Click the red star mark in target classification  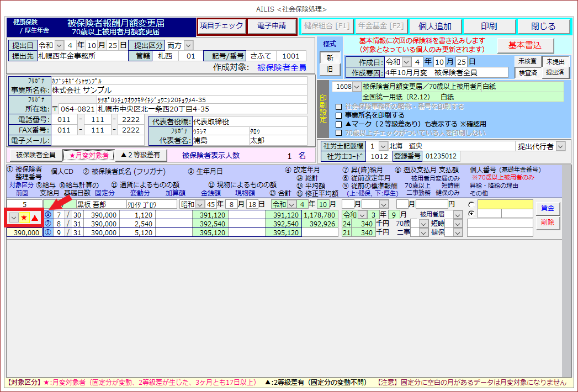24,218
